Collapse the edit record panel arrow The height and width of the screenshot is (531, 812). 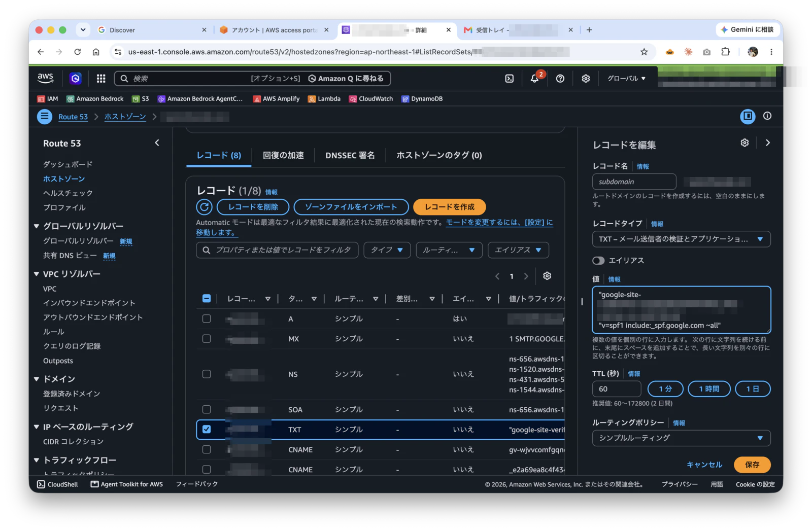pyautogui.click(x=768, y=143)
